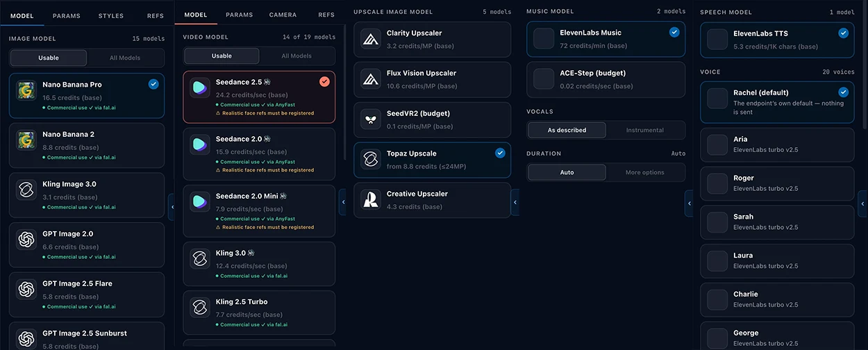The height and width of the screenshot is (350, 868).
Task: Collapse the image model panel with its chevron
Action: click(x=172, y=206)
